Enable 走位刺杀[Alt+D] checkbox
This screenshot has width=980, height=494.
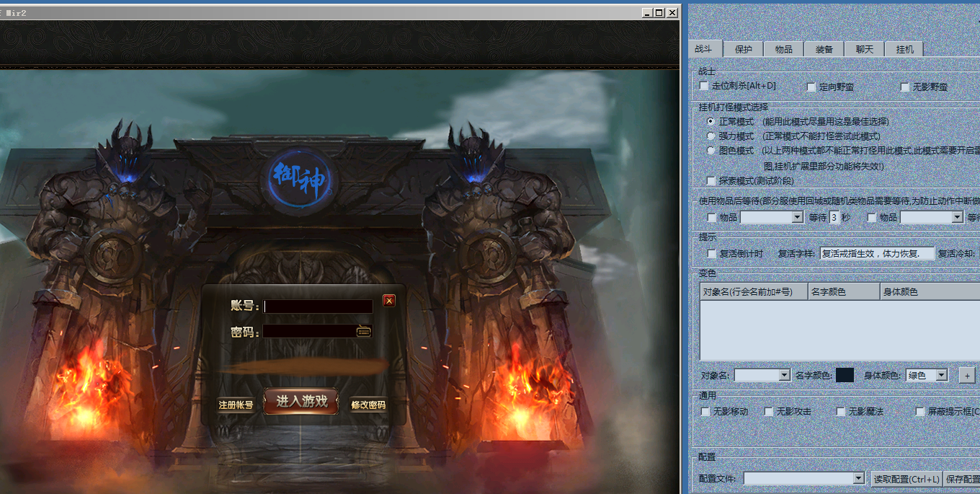click(704, 86)
